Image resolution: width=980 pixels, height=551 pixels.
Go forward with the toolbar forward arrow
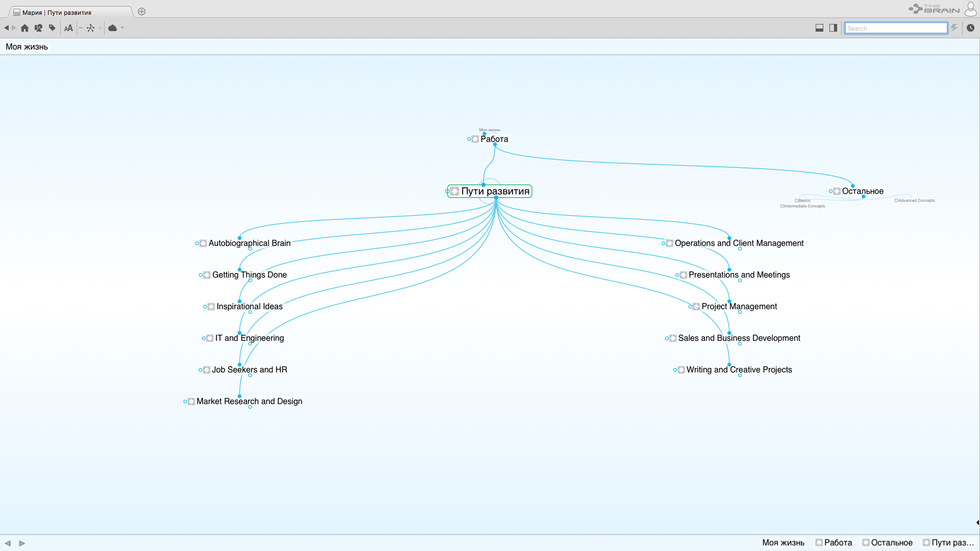(x=14, y=28)
